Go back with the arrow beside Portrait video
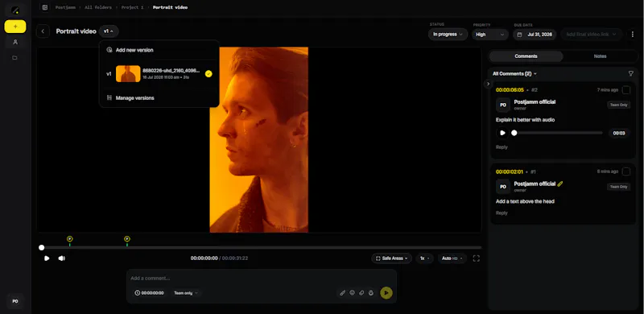644x314 pixels. pos(43,31)
